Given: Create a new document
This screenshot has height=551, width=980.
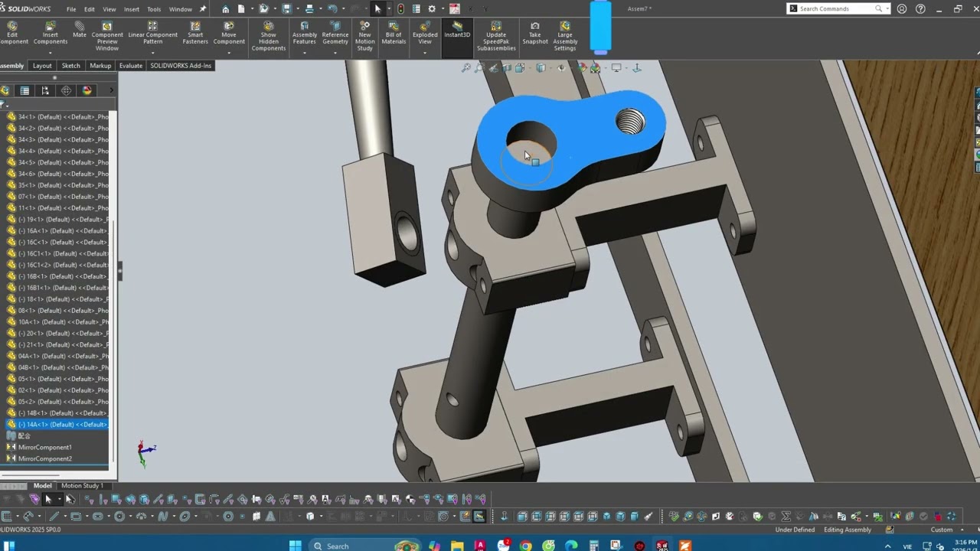Looking at the screenshot, I should pyautogui.click(x=242, y=9).
